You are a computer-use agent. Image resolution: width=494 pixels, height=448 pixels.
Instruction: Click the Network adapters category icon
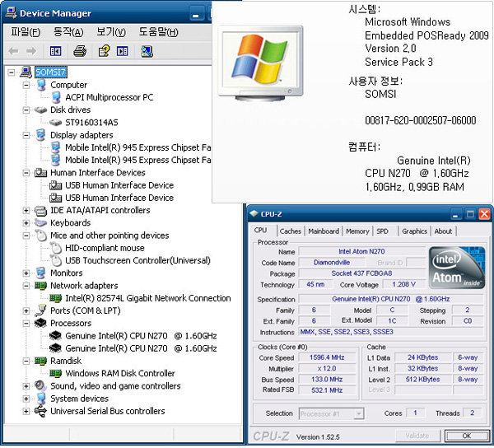tap(40, 286)
